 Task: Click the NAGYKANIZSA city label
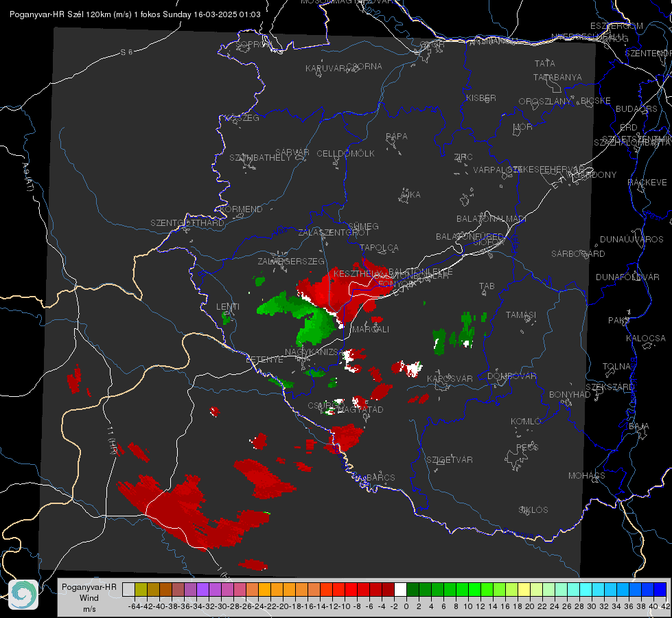[314, 352]
